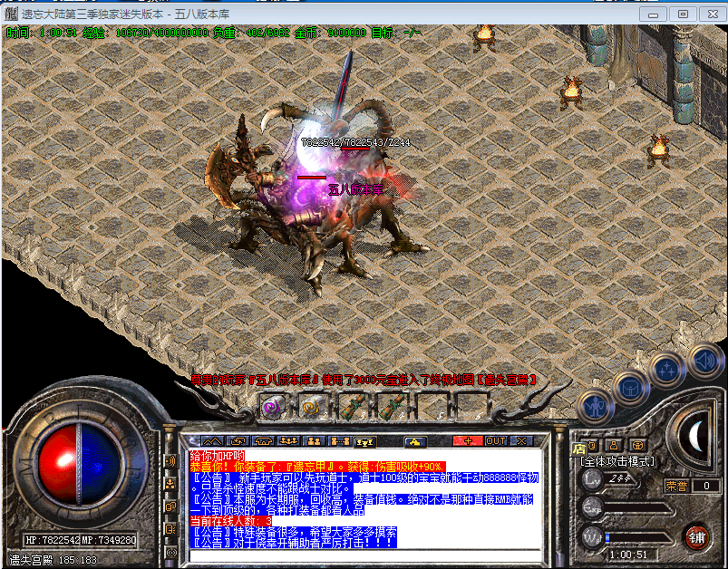
Task: Click the 恭喜你 equipment announcement line
Action: 318,467
